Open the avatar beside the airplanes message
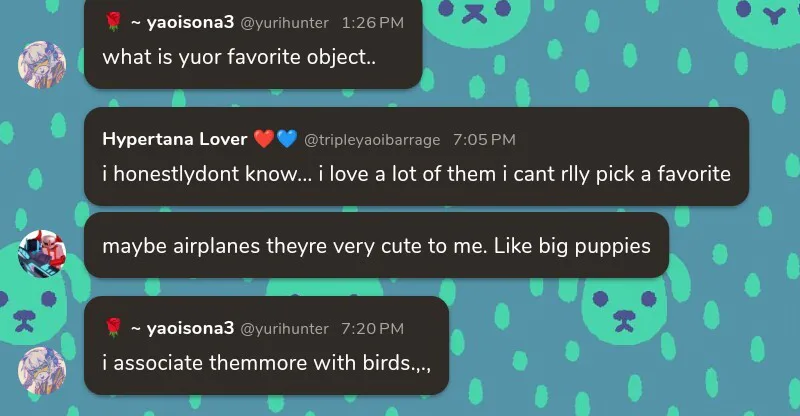This screenshot has width=800, height=416. click(42, 255)
